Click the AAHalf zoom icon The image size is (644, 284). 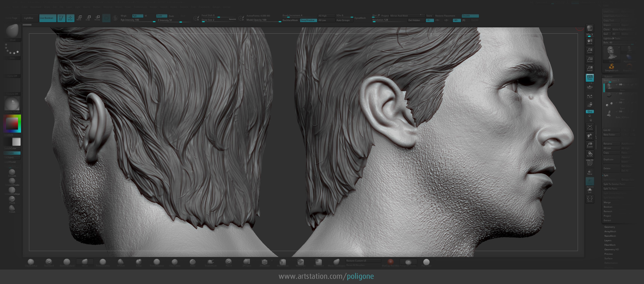(x=590, y=68)
